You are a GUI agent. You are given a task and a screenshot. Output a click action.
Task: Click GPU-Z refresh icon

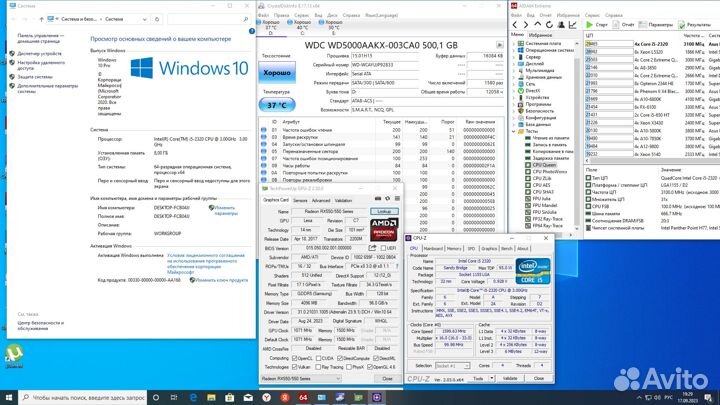tap(388, 199)
